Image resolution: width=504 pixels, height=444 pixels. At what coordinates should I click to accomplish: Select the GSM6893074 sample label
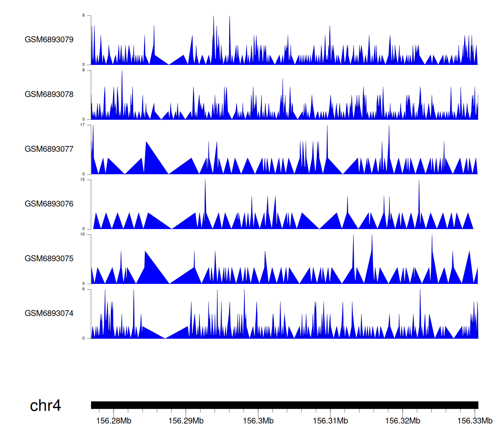[x=49, y=313]
